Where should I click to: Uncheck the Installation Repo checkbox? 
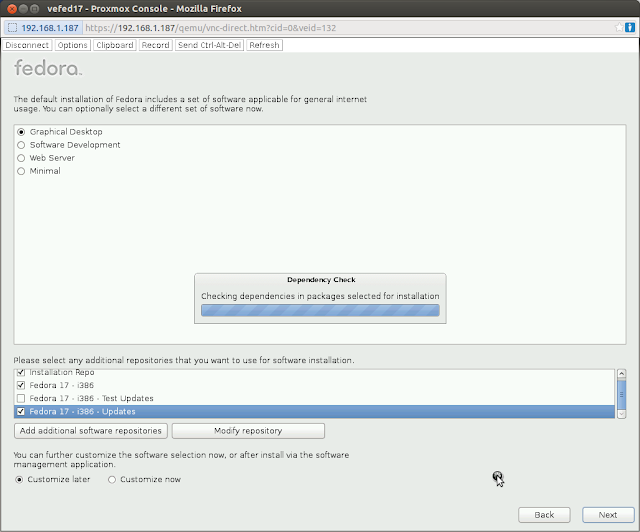pos(21,372)
